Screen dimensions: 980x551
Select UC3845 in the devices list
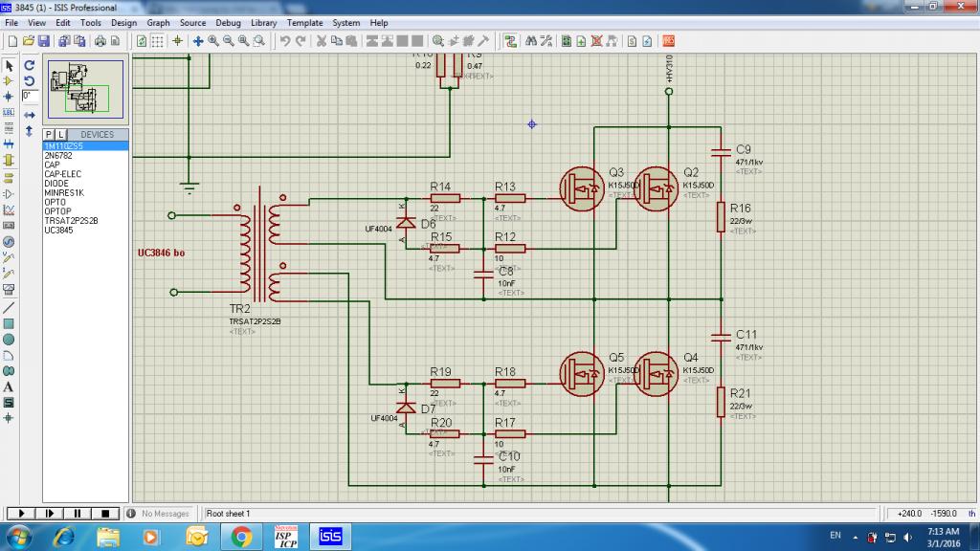point(58,230)
